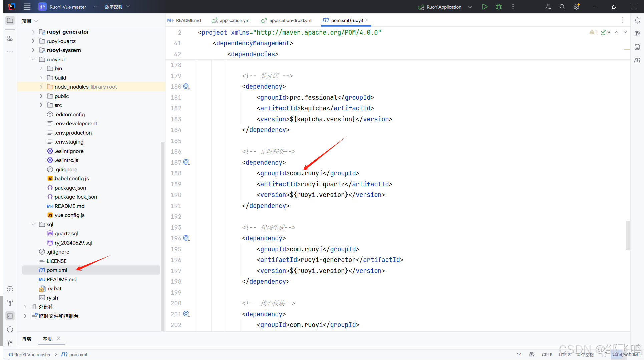Viewport: 644px width, 360px height.
Task: Open the Git tool window icon
Action: pos(10,342)
